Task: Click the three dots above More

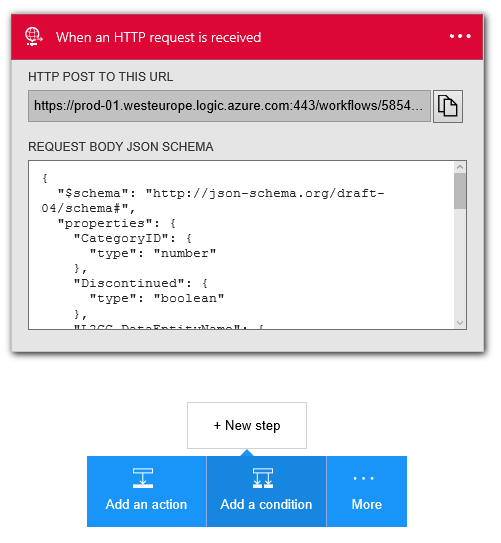Action: click(363, 478)
